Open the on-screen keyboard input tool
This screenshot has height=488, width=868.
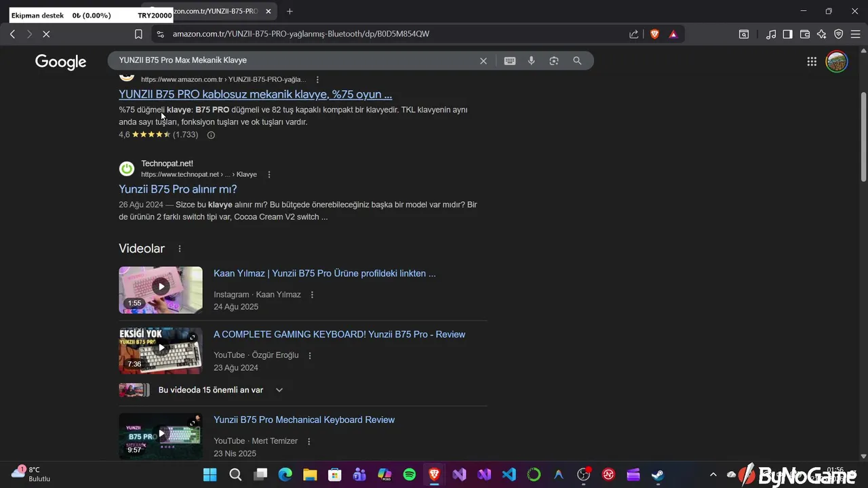(x=510, y=61)
